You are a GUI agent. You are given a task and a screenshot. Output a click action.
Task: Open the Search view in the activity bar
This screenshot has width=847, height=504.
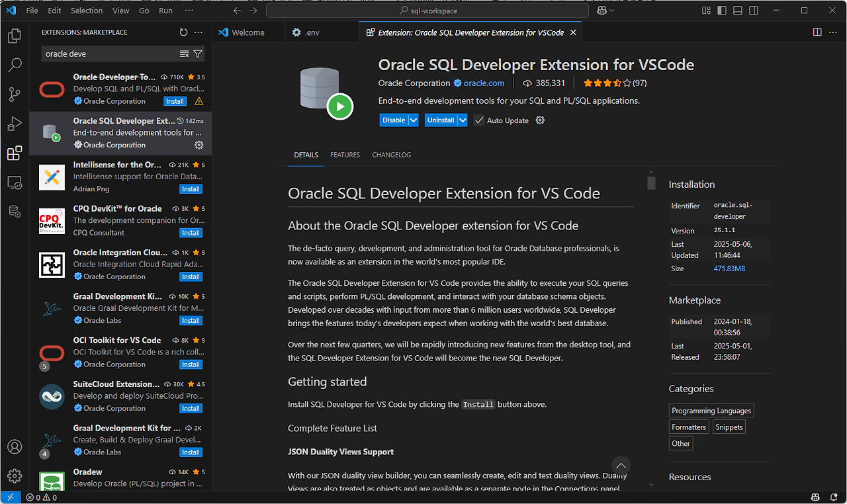pos(15,65)
